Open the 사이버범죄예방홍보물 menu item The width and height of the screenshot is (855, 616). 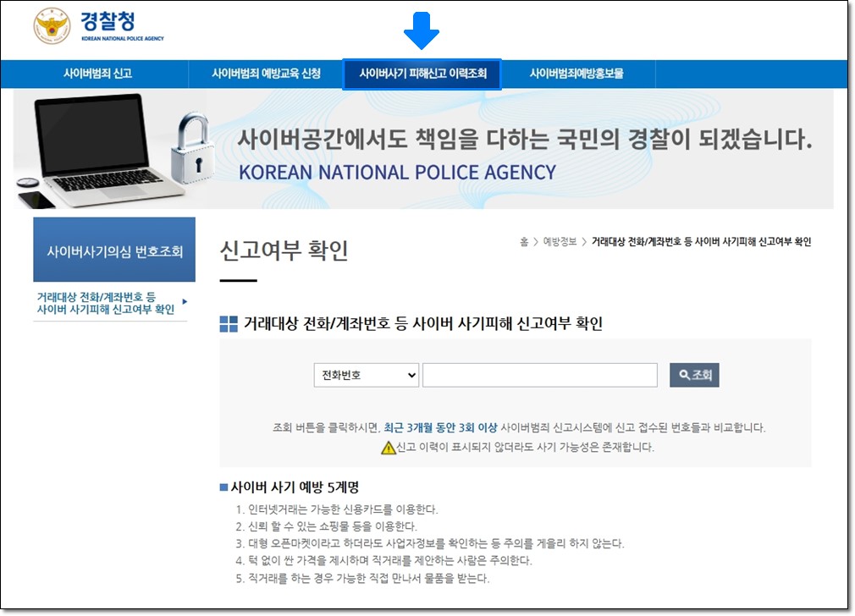576,74
